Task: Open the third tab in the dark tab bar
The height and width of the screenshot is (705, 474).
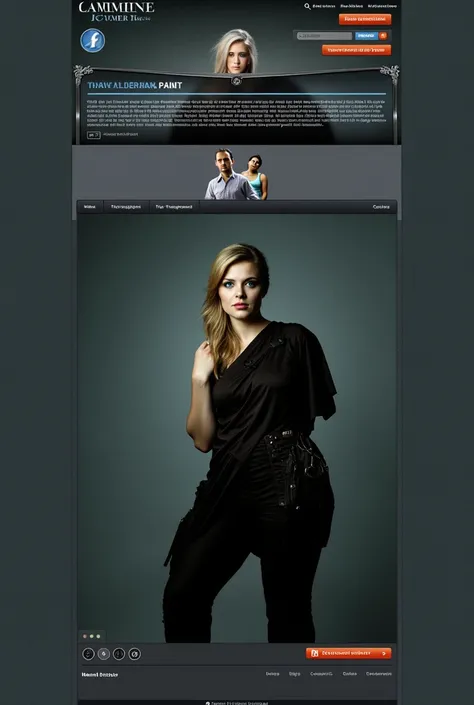Action: pos(174,207)
